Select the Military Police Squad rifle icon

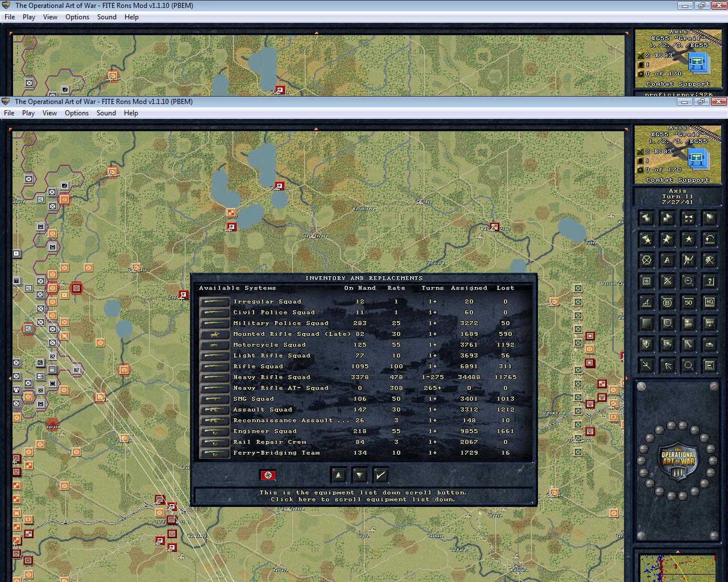pos(214,323)
